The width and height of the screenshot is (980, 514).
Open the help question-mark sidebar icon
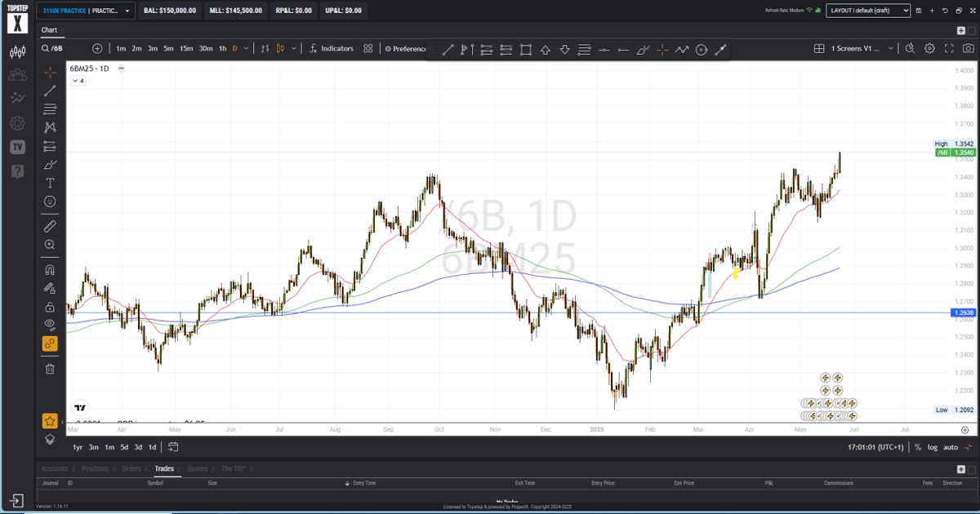(x=17, y=171)
